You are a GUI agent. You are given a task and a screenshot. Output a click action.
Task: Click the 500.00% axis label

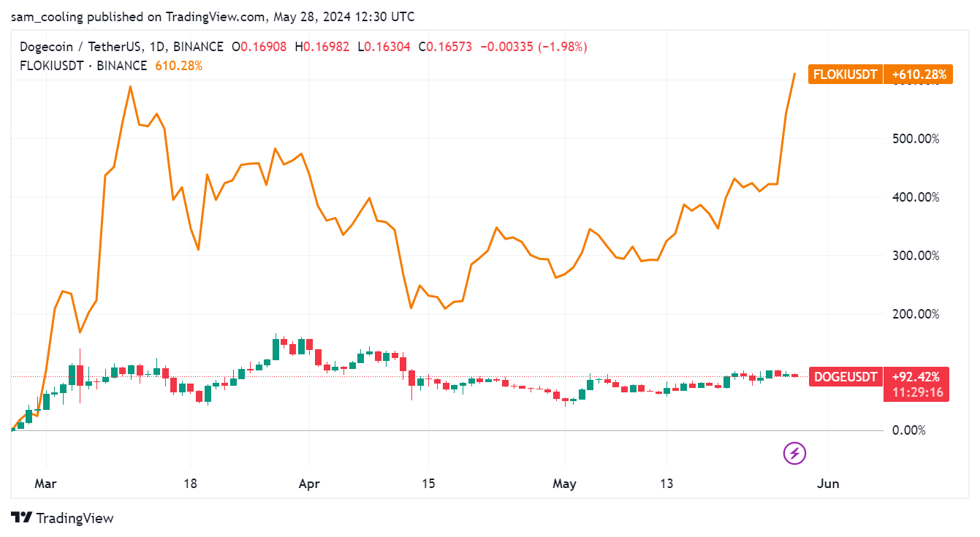pyautogui.click(x=916, y=139)
